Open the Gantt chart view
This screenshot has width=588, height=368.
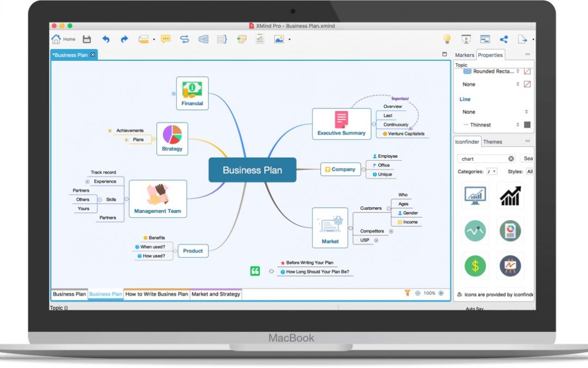tap(485, 39)
